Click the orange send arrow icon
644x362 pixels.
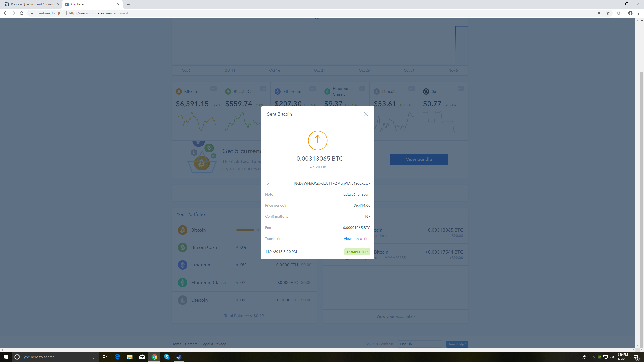coord(317,141)
